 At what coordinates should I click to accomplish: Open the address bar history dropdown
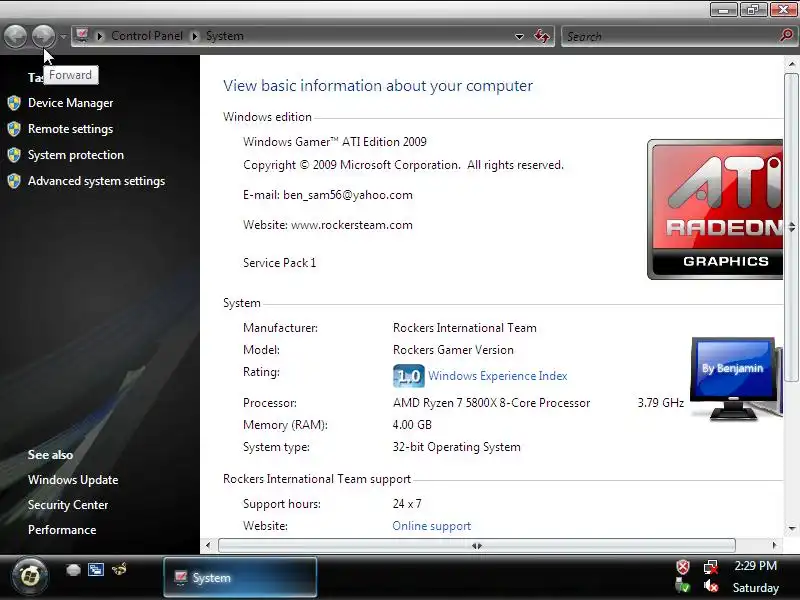tap(519, 37)
